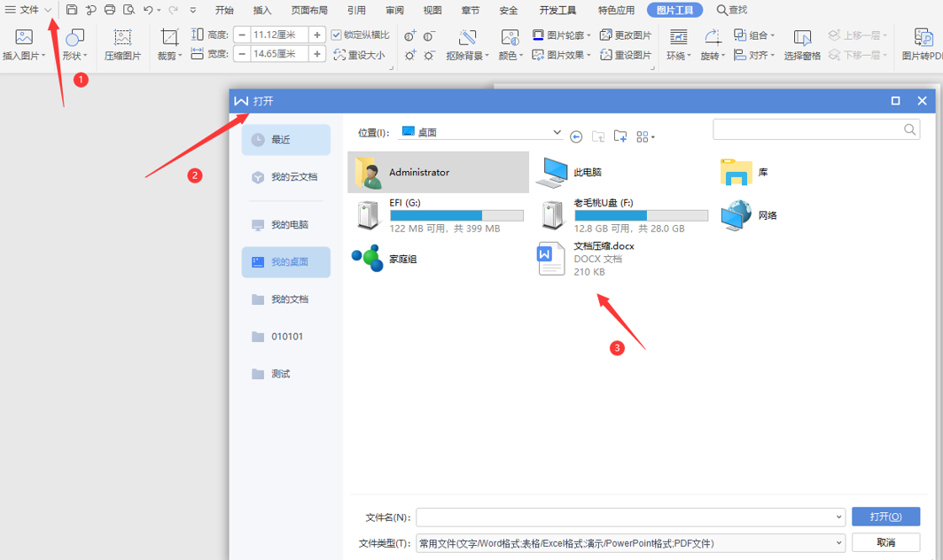The height and width of the screenshot is (560, 943).
Task: Click the width minus stepper button
Action: 242,53
